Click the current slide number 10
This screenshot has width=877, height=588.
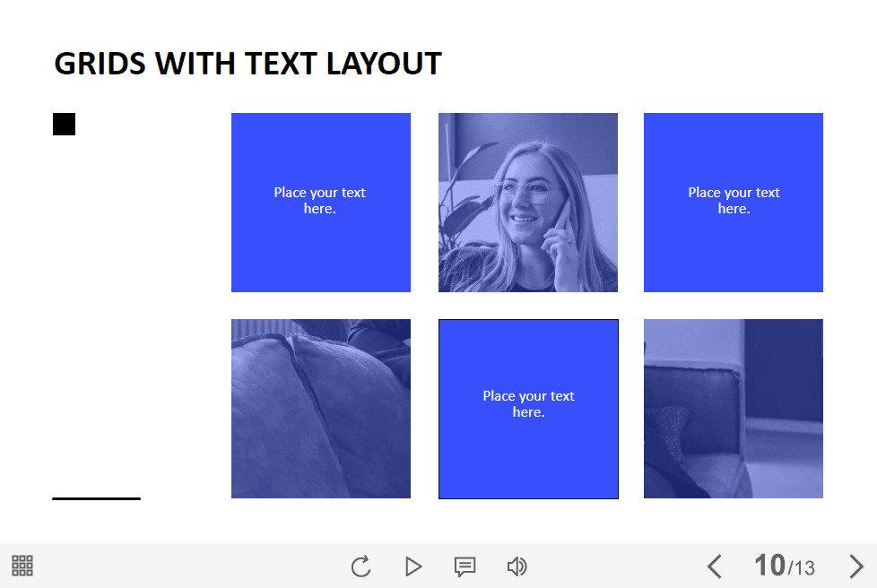point(769,566)
